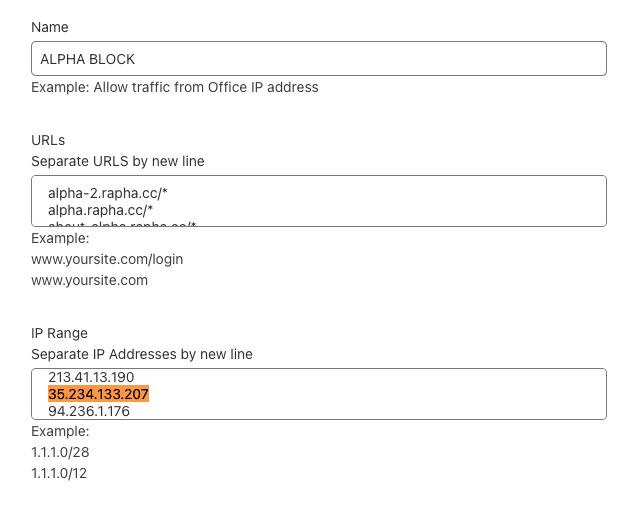
Task: Click the 1.1.1.0/12 example text
Action: coord(65,472)
